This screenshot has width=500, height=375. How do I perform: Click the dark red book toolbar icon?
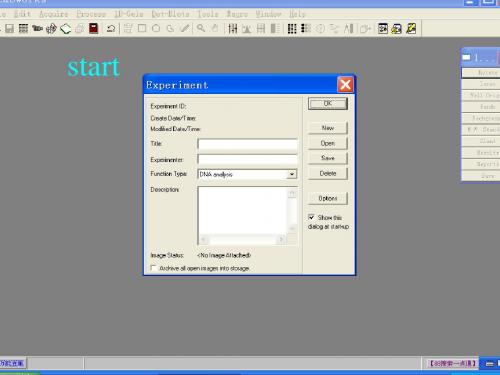(94, 29)
